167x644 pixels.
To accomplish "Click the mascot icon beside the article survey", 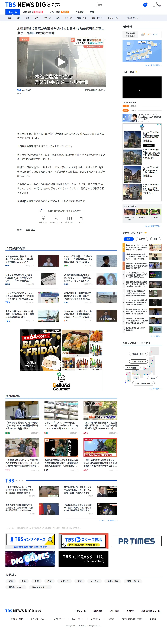I will (x=41, y=211).
